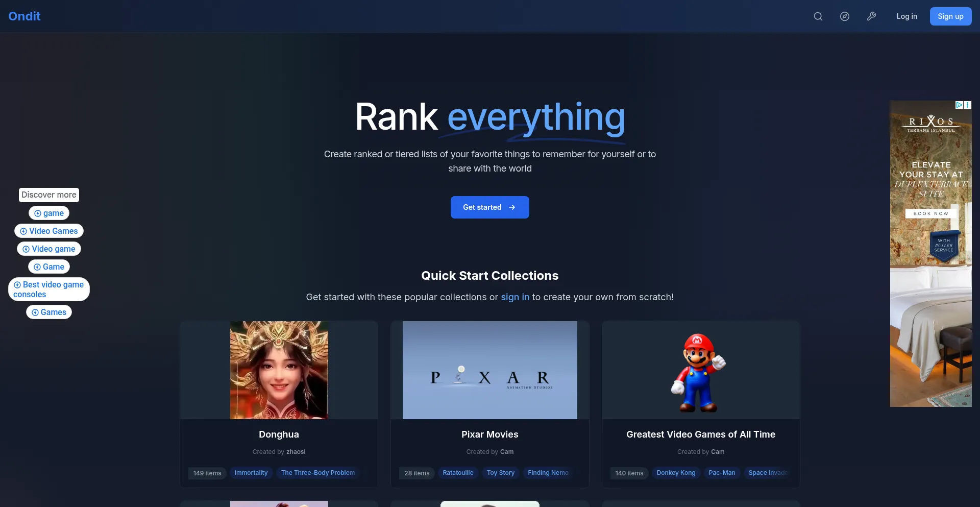Viewport: 980px width, 507px height.
Task: Click the compass explore icon
Action: [845, 16]
